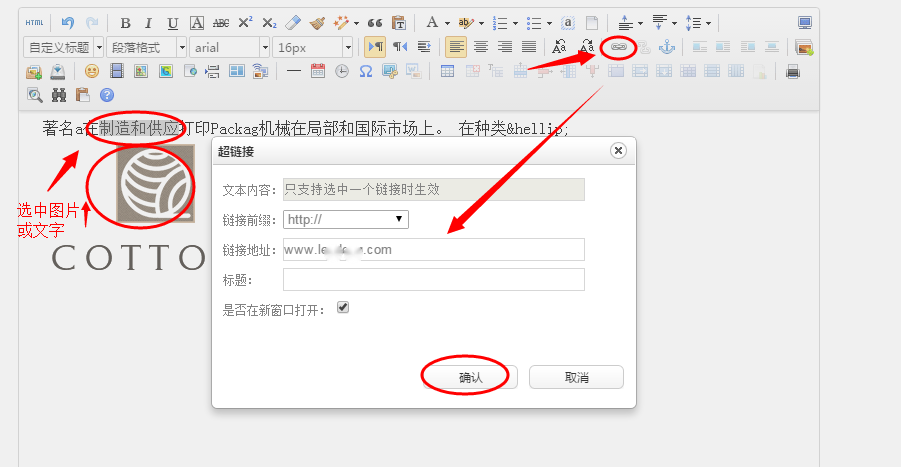Open the http:// link prefix dropdown
901x467 pixels.
point(346,220)
